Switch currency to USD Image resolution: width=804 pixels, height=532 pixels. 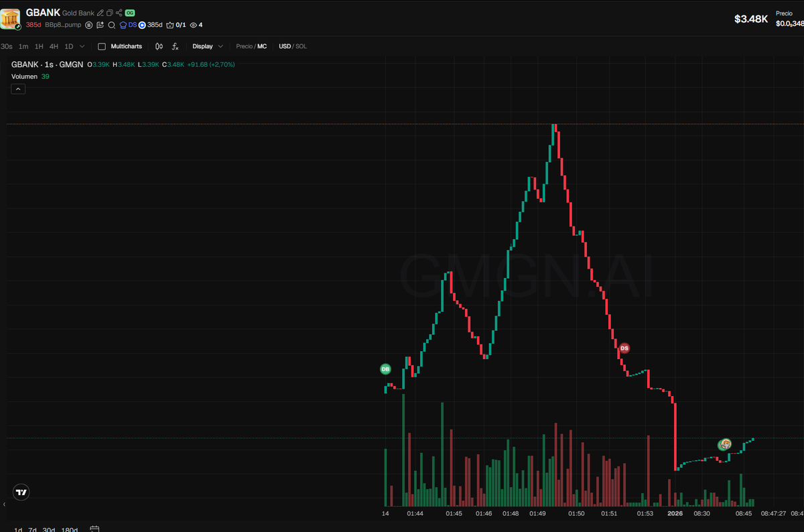coord(285,46)
